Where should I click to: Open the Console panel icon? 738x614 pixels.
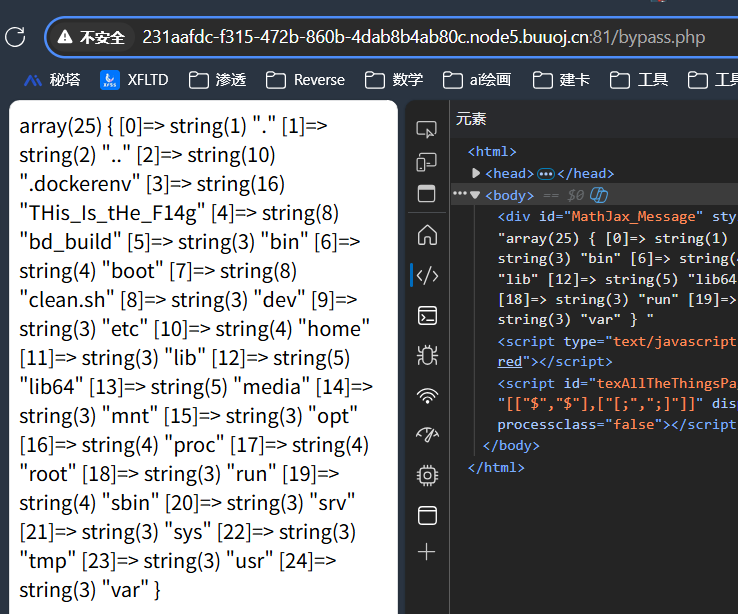pyautogui.click(x=427, y=316)
